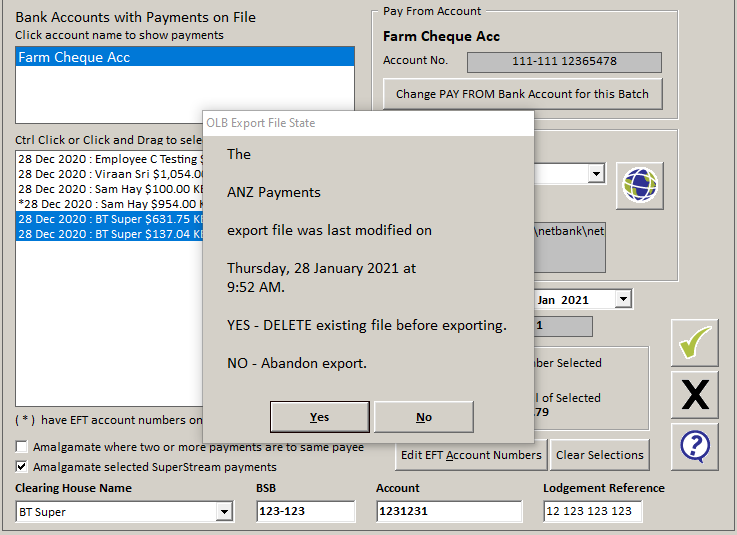Click the Lodgement Reference field
Image resolution: width=737 pixels, height=535 pixels.
click(x=593, y=511)
